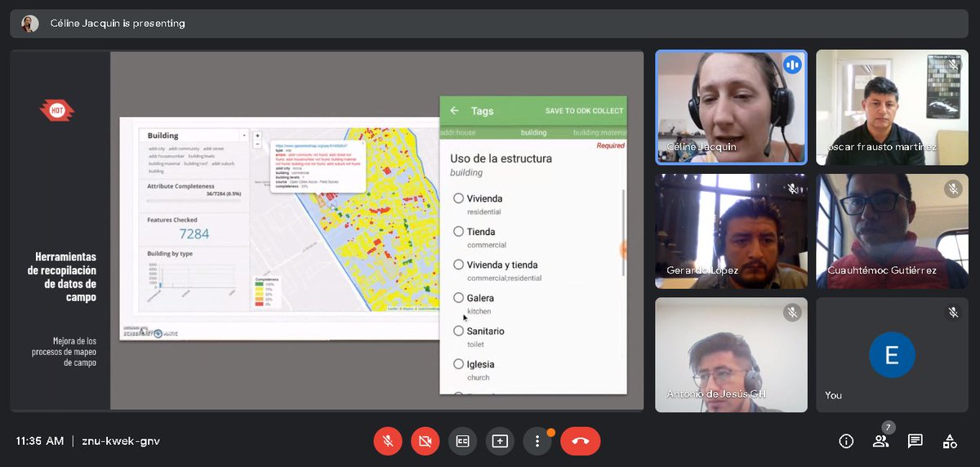Open the three-dot more options menu
Screen dimensions: 980x467
click(x=537, y=441)
